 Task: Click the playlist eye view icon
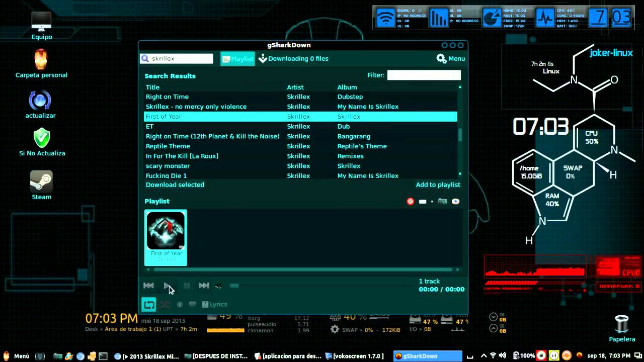[455, 201]
